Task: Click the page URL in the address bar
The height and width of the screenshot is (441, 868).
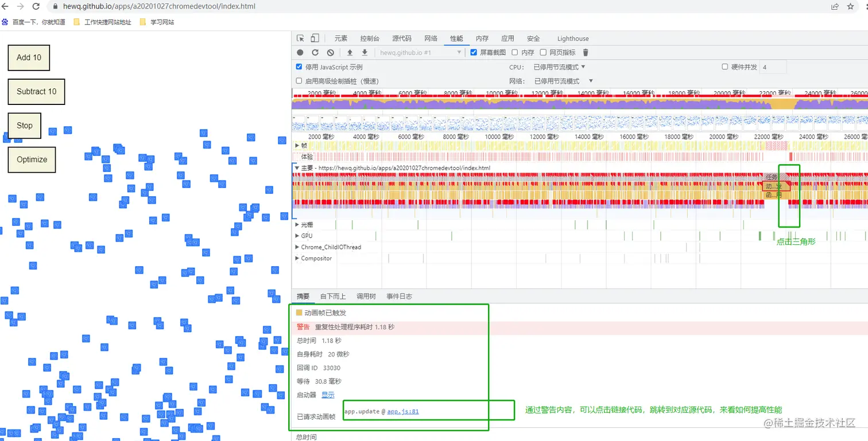Action: (x=159, y=7)
